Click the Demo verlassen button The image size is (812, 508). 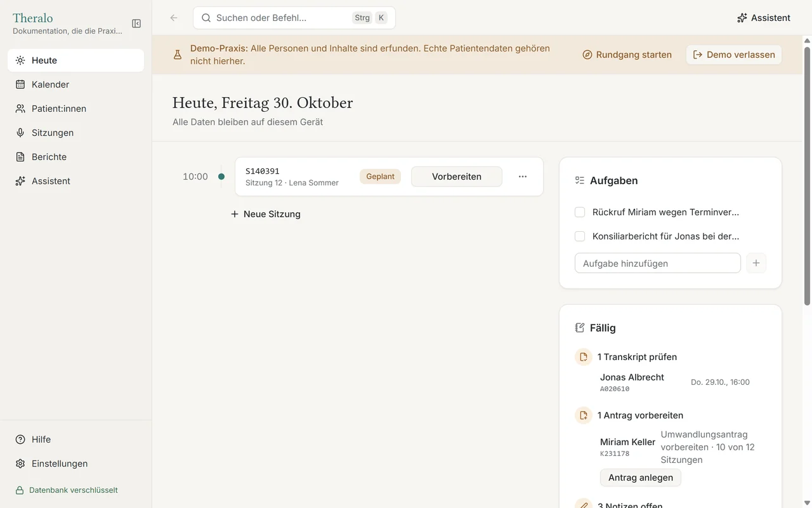(734, 55)
